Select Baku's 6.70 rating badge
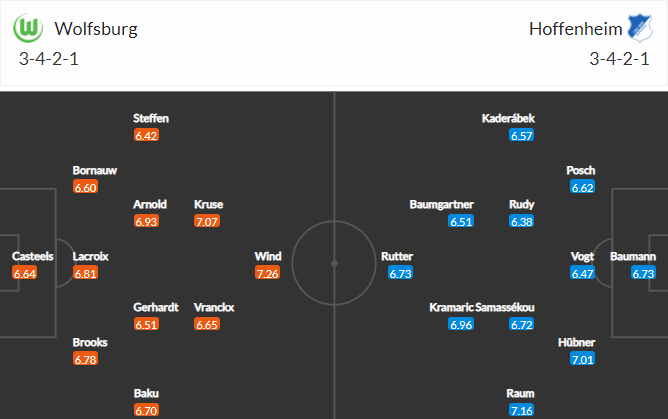668x419 pixels. pos(145,411)
